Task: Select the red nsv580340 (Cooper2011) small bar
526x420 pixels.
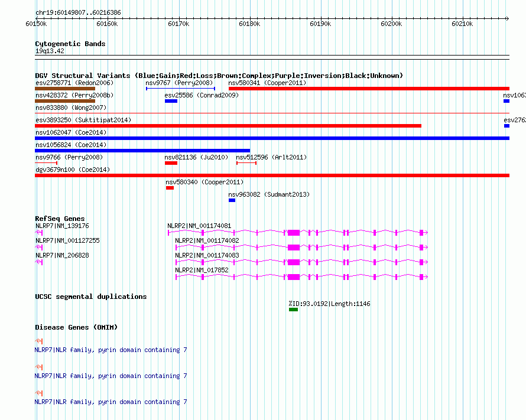Action: pyautogui.click(x=170, y=188)
